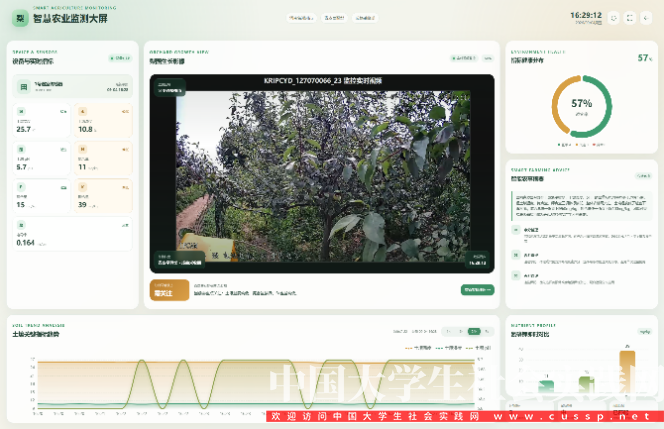Toggle the orange series legend in soil trend chart
This screenshot has height=429, width=664.
coord(418,348)
